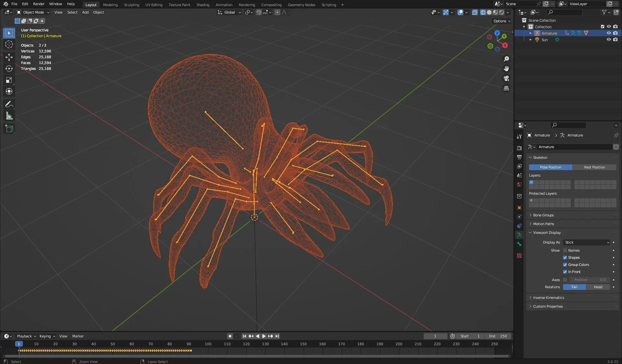Set Relations to Head
Screen dimensions: 622x364
598,287
